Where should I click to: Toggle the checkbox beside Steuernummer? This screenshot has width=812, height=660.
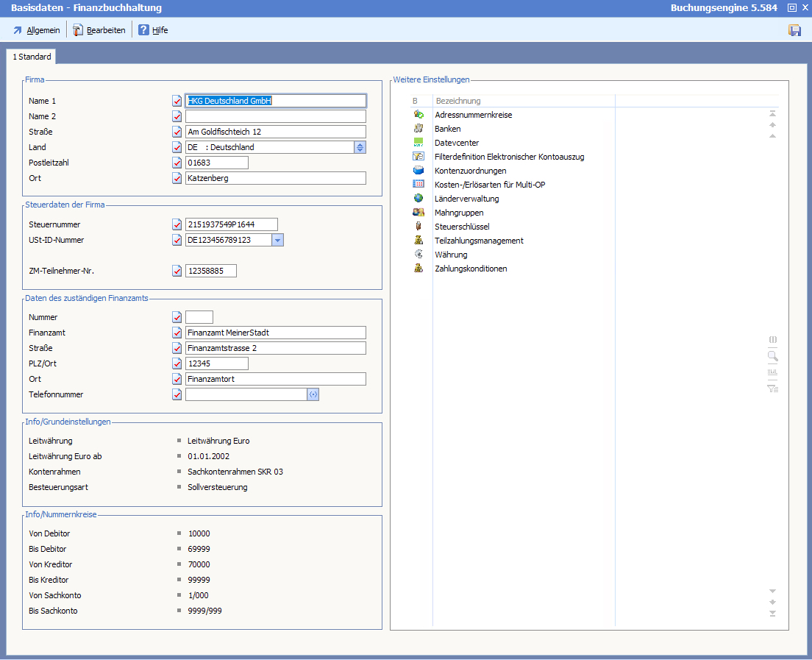pyautogui.click(x=177, y=224)
